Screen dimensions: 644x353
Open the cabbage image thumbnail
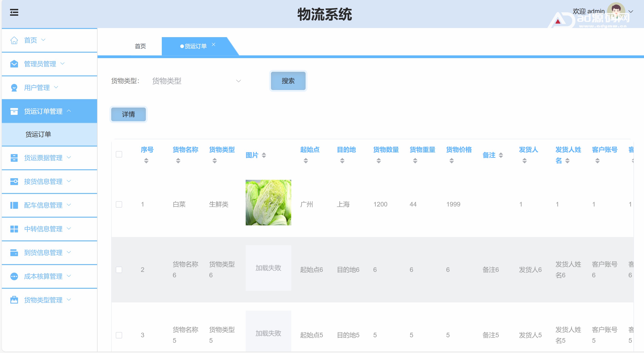click(x=268, y=203)
